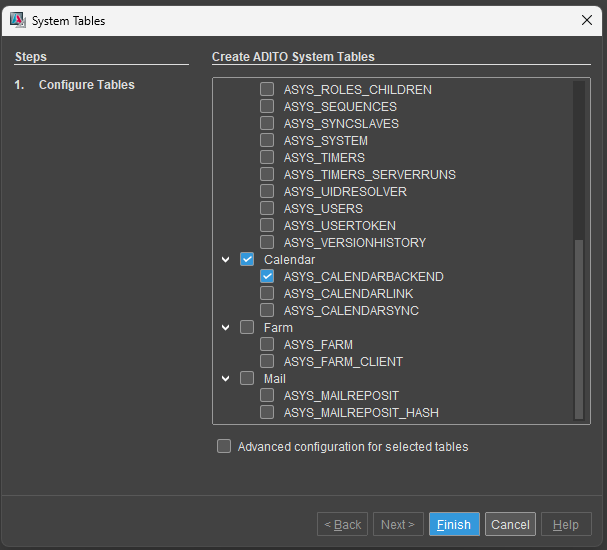The height and width of the screenshot is (550, 607).
Task: Check the Mail group checkbox
Action: (247, 379)
